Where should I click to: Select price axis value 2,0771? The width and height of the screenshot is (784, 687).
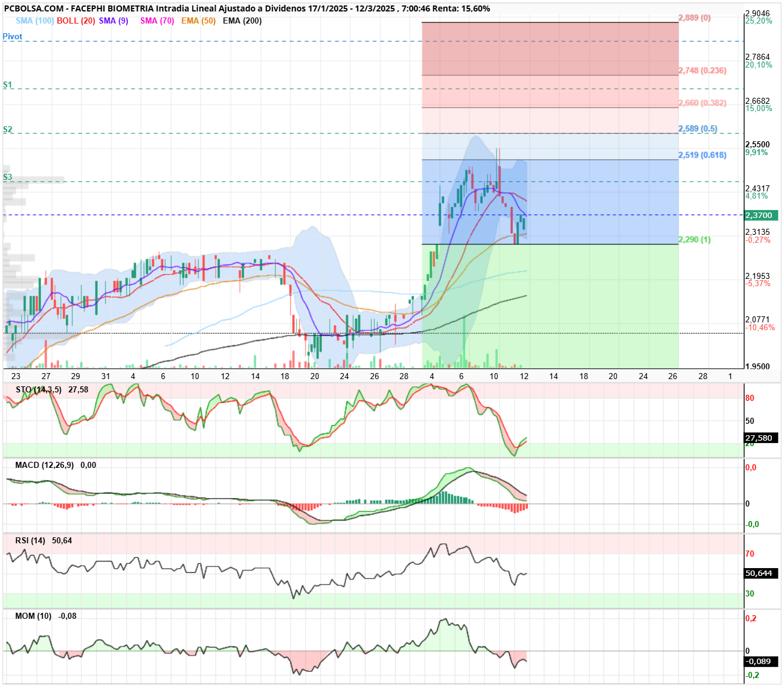(757, 319)
